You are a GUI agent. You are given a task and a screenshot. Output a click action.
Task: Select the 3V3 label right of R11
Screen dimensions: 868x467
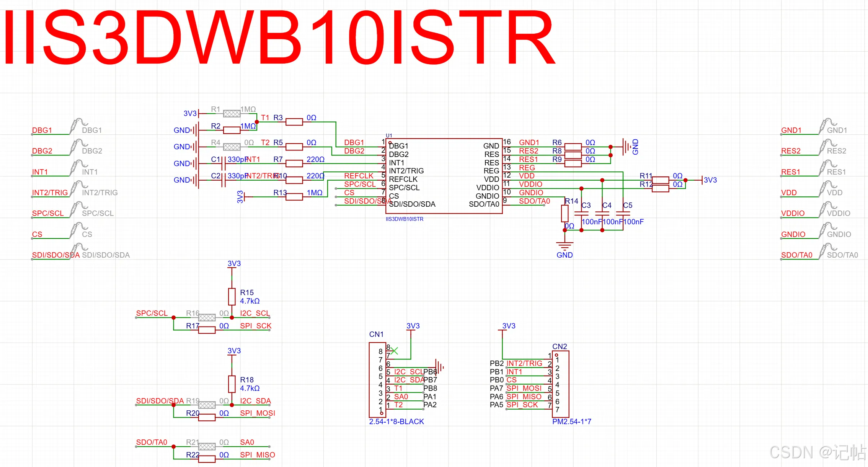(710, 180)
